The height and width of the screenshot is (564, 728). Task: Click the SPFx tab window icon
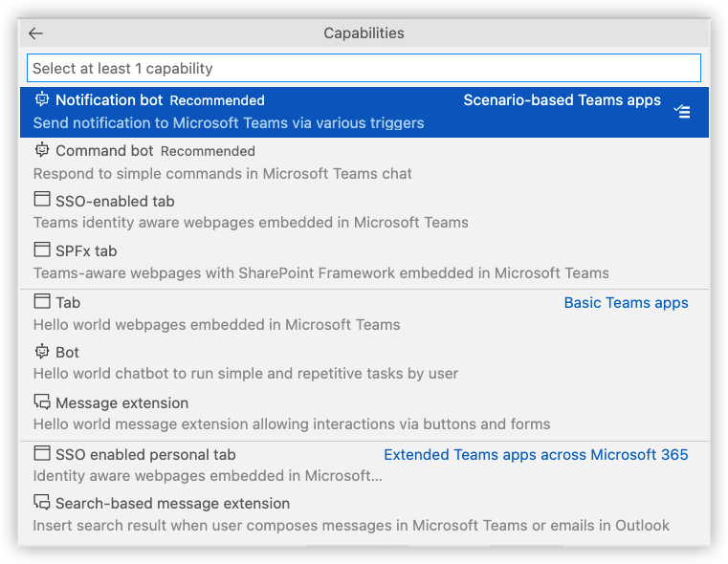[42, 249]
